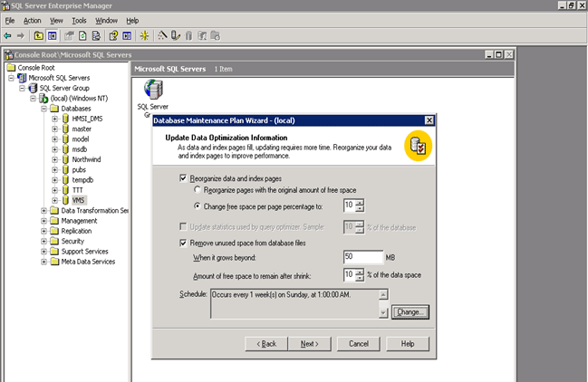Select Support Services in the tree
588x382 pixels.
(x=85, y=252)
